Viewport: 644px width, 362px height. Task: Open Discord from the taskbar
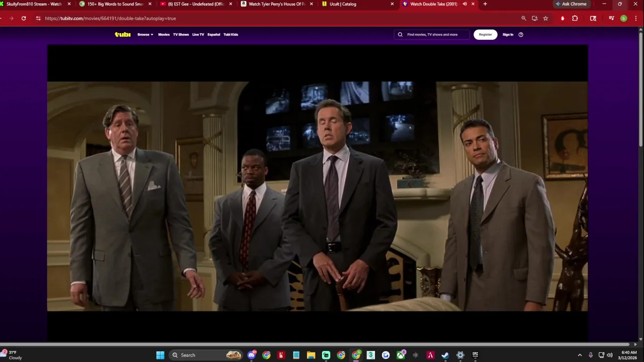point(252,355)
